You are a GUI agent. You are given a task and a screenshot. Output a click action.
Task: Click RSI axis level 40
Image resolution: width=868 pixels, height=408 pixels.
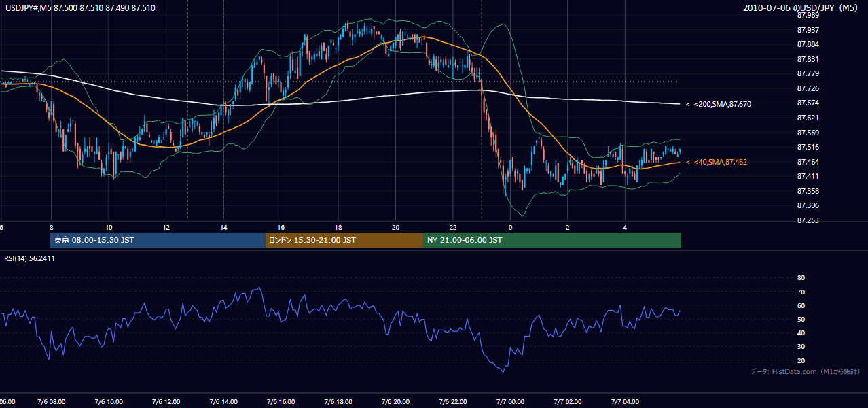point(801,333)
